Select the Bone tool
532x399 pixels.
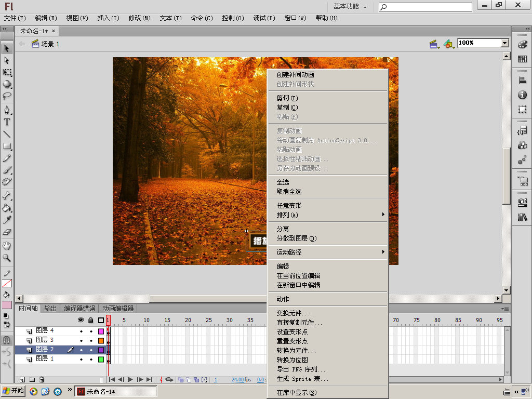pos(7,196)
